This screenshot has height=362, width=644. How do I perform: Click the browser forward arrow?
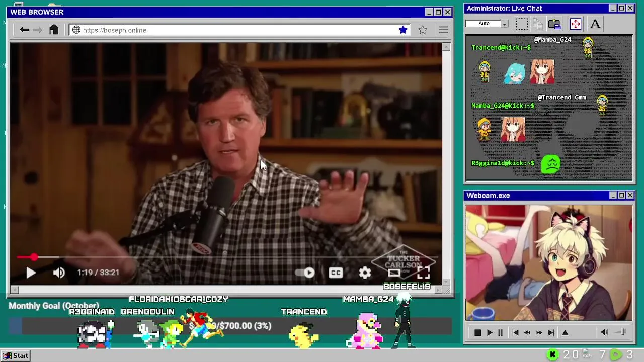pos(38,30)
